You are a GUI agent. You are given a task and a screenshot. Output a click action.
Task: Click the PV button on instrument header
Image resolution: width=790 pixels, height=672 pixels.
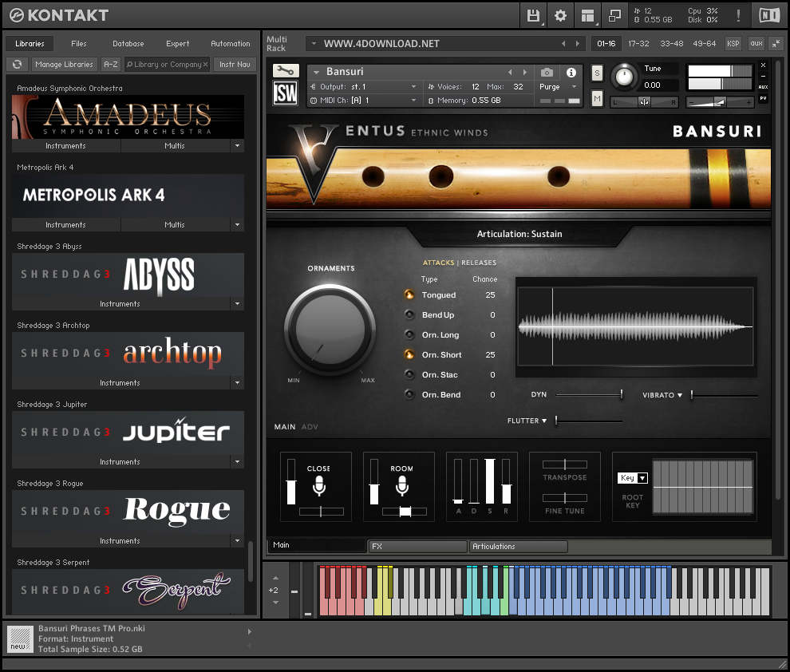(764, 98)
